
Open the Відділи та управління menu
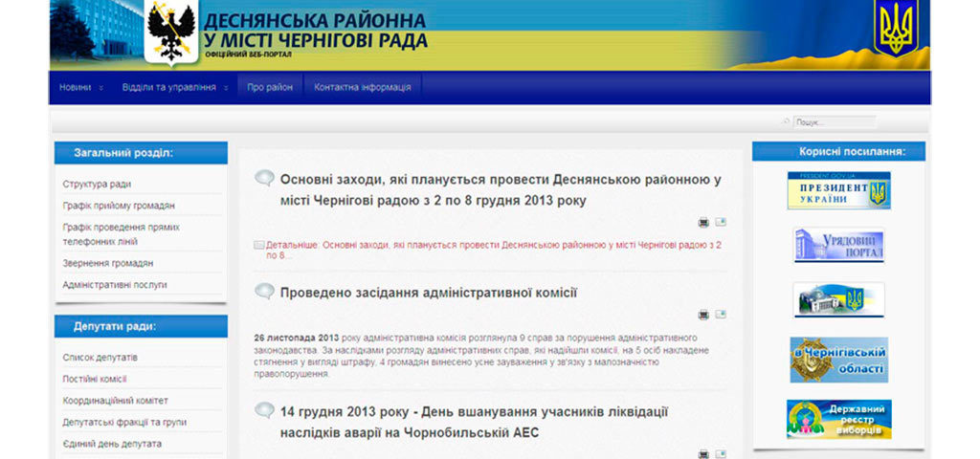[168, 87]
